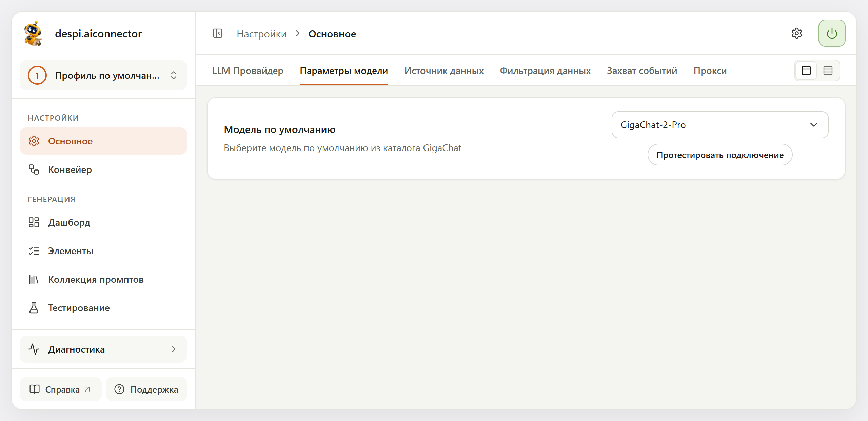Image resolution: width=868 pixels, height=421 pixels.
Task: Open Элементы page
Action: [x=103, y=251]
